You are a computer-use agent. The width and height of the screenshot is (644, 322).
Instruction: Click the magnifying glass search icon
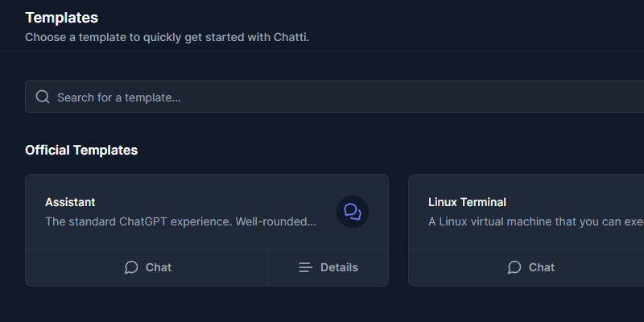pos(43,97)
